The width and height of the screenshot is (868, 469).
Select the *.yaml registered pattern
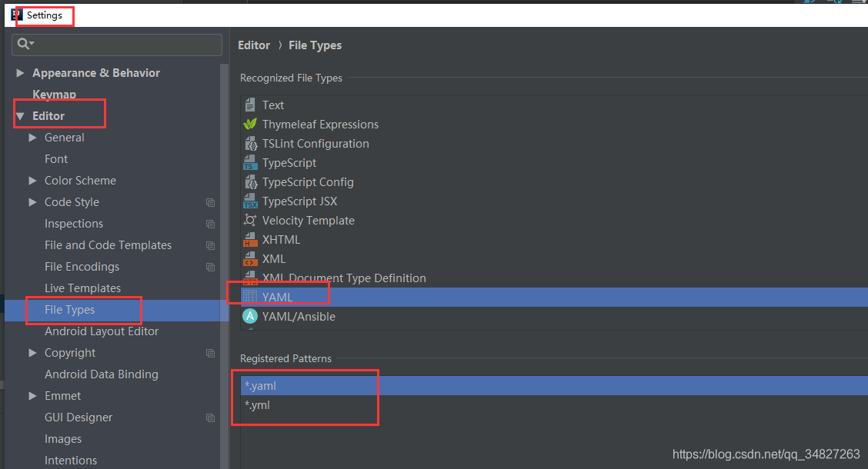pos(554,385)
